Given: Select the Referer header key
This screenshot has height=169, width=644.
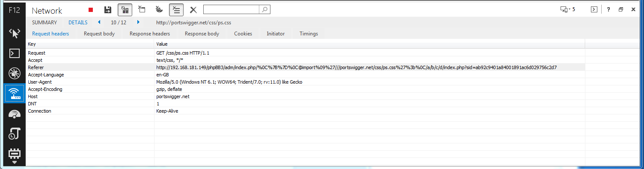Looking at the screenshot, I should [x=36, y=67].
